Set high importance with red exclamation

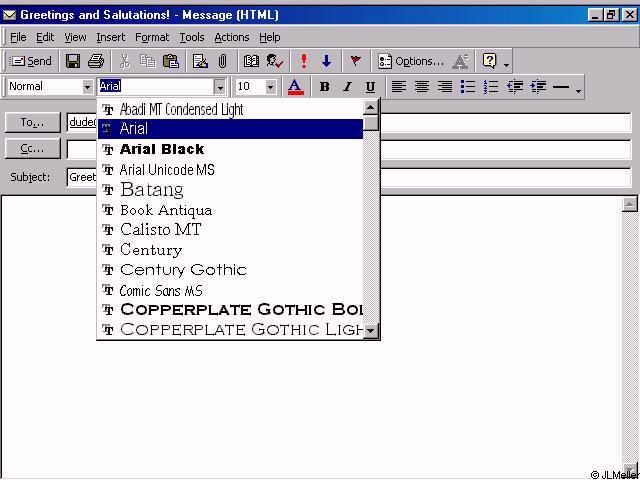(x=303, y=61)
